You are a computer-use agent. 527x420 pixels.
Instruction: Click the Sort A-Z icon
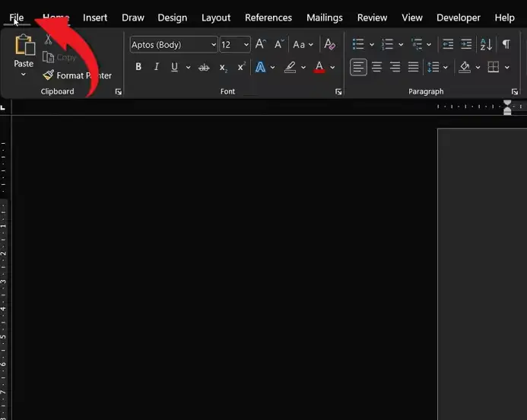pos(487,44)
